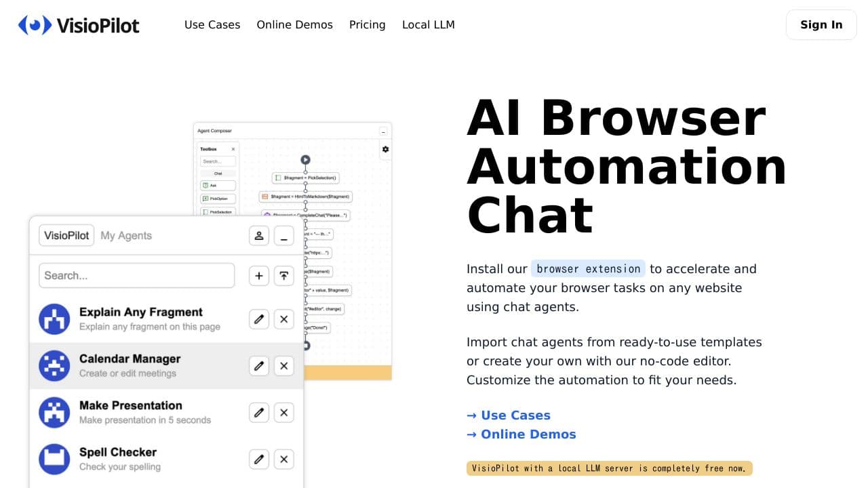Screen dimensions: 868x488
Task: Click the Calendar Manager avatar icon
Action: [x=54, y=366]
